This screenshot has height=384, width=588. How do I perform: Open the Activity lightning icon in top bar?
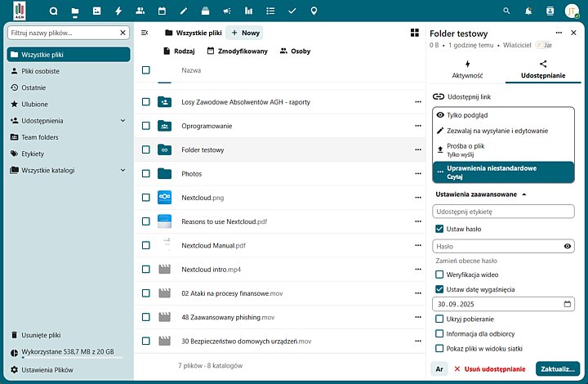(118, 11)
